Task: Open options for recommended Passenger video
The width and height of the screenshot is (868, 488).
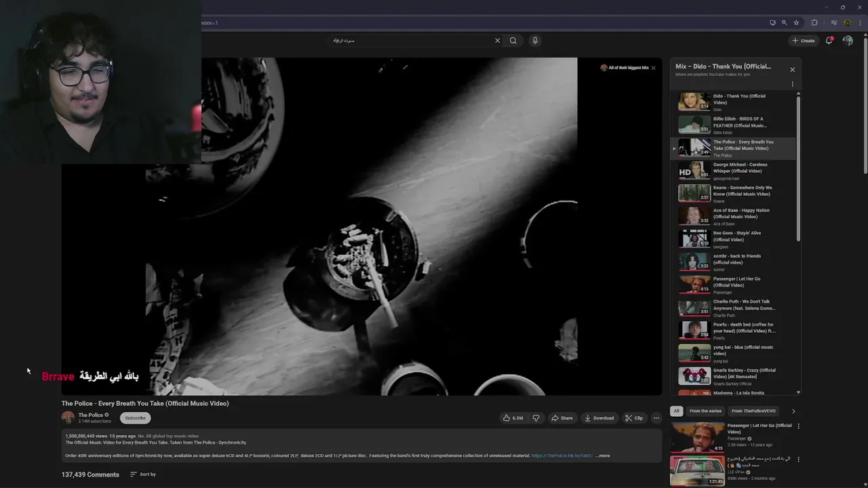Action: pos(798,426)
